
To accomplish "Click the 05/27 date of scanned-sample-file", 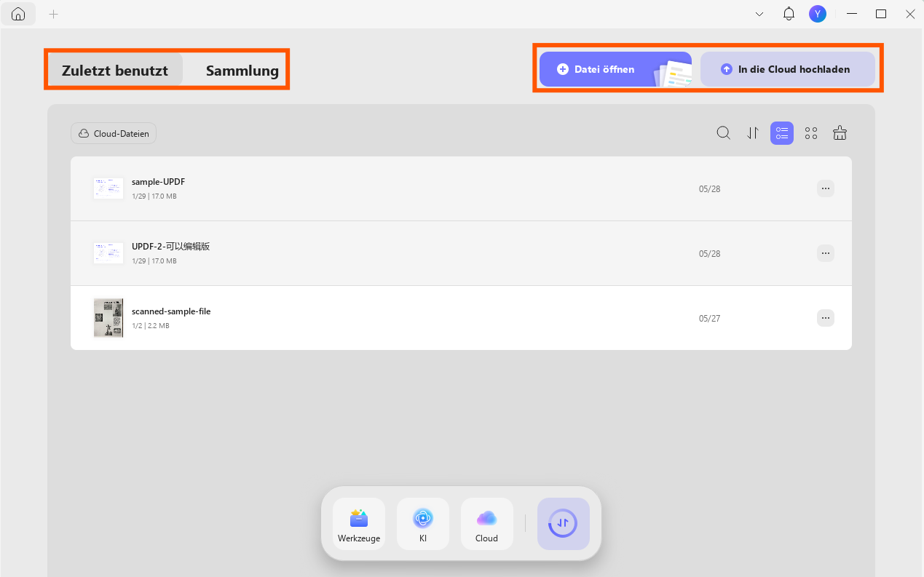I will 709,319.
